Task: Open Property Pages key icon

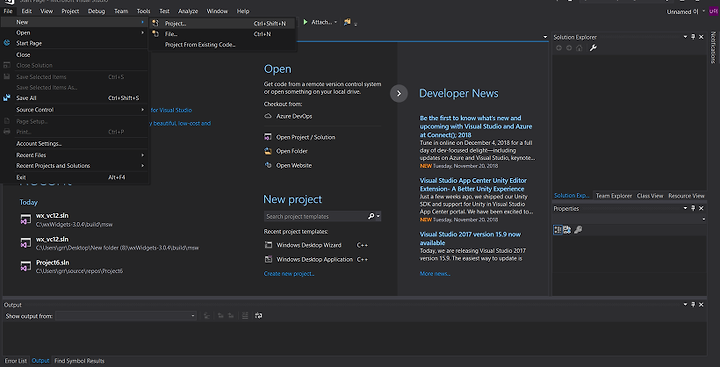Action: coord(578,230)
